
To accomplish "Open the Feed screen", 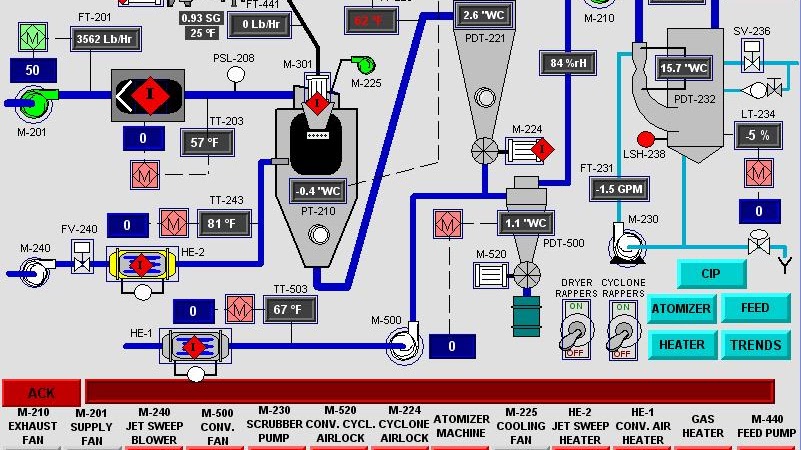I will point(756,309).
